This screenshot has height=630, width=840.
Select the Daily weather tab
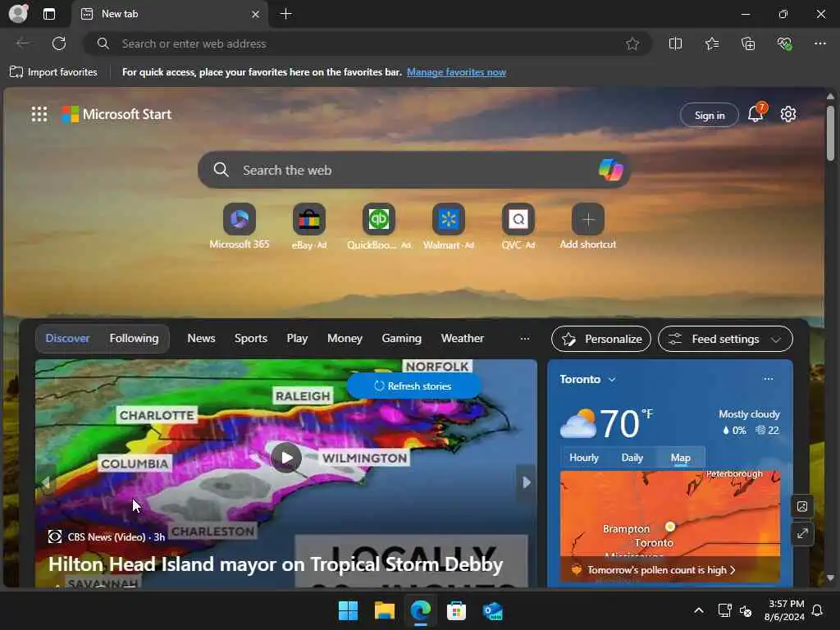pyautogui.click(x=632, y=458)
